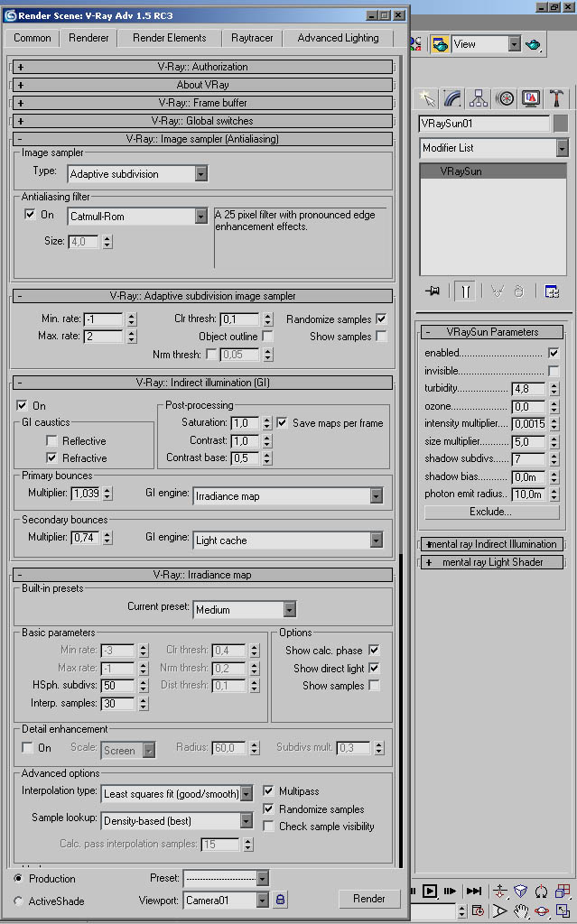Click the turbidity spinner arrows
Viewport: 577px width, 924px height.
554,388
